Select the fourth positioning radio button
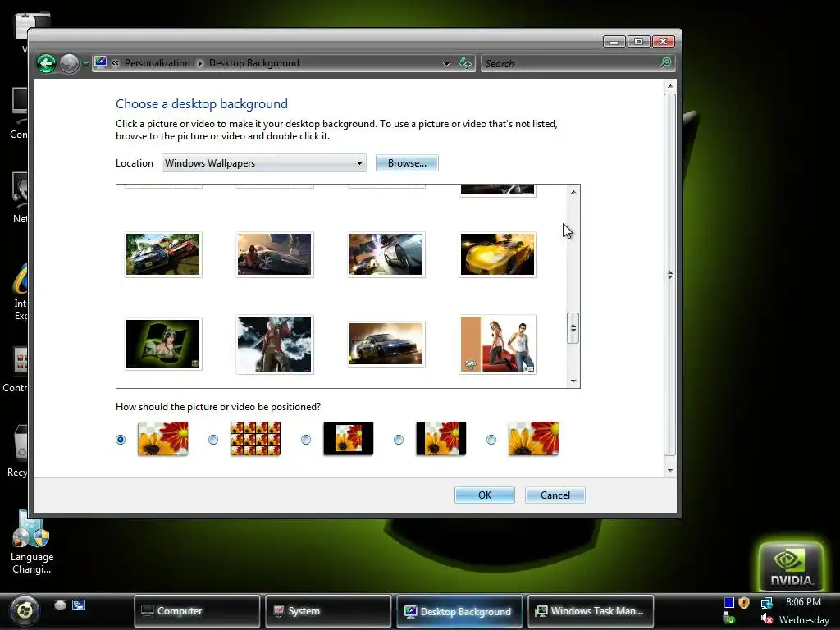840x630 pixels. (x=399, y=440)
